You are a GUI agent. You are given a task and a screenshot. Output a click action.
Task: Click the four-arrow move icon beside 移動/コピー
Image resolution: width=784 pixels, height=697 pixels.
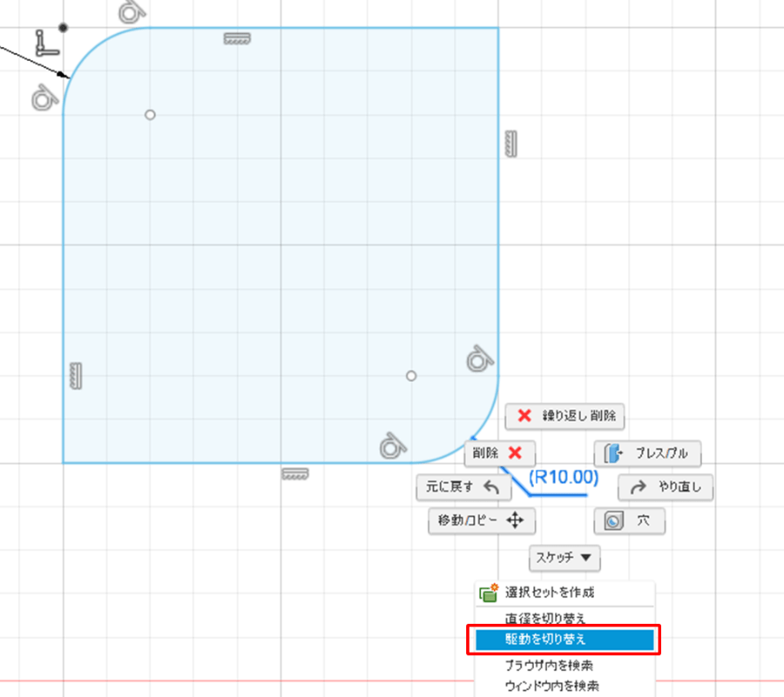pos(515,520)
